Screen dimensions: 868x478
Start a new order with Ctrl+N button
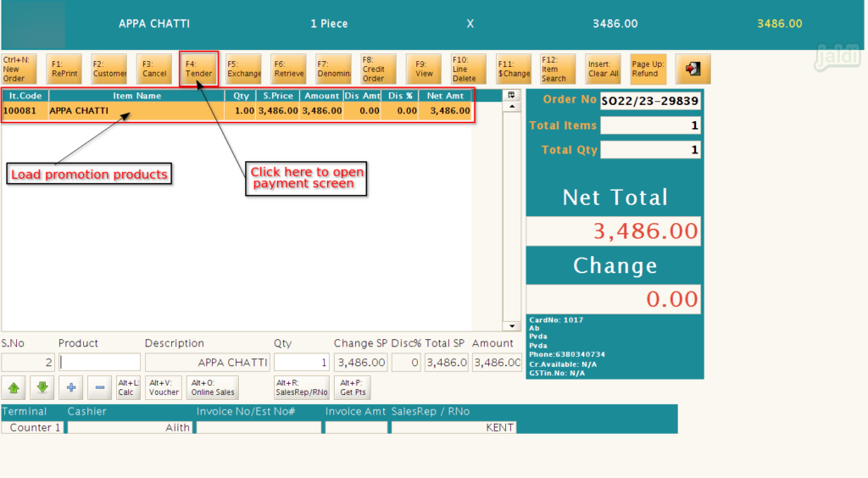click(x=19, y=69)
